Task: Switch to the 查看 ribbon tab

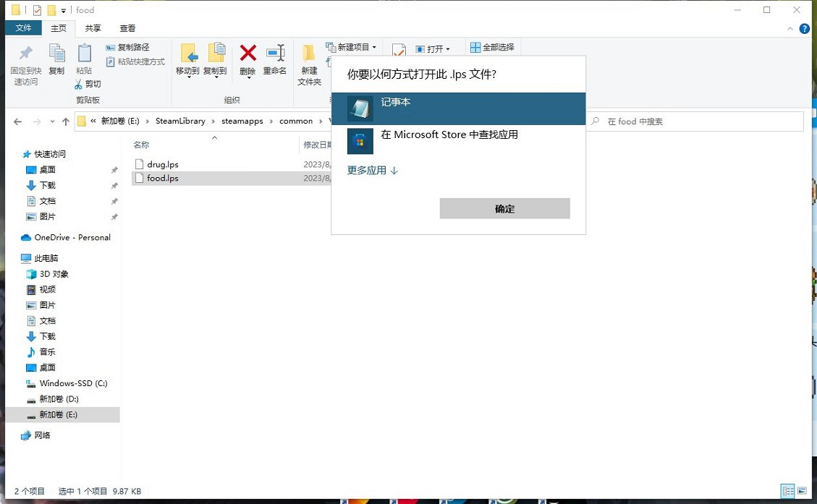Action: (127, 28)
